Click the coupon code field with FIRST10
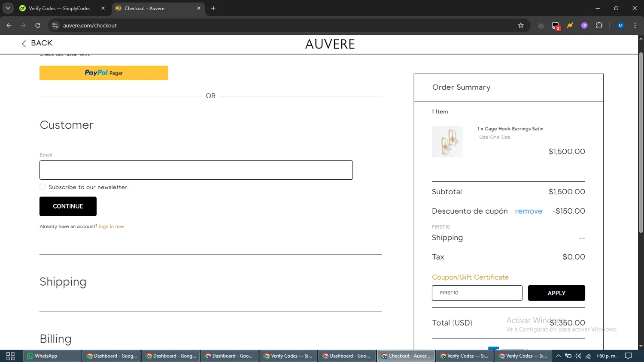 pos(477,293)
